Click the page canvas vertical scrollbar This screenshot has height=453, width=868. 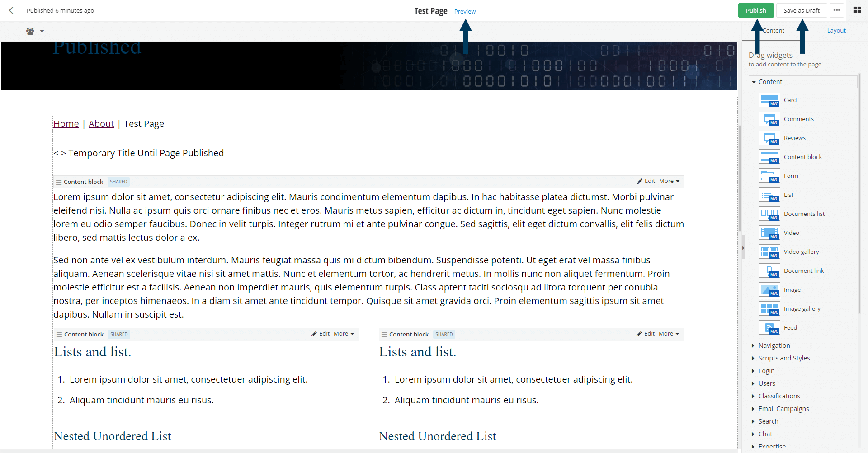coord(740,178)
